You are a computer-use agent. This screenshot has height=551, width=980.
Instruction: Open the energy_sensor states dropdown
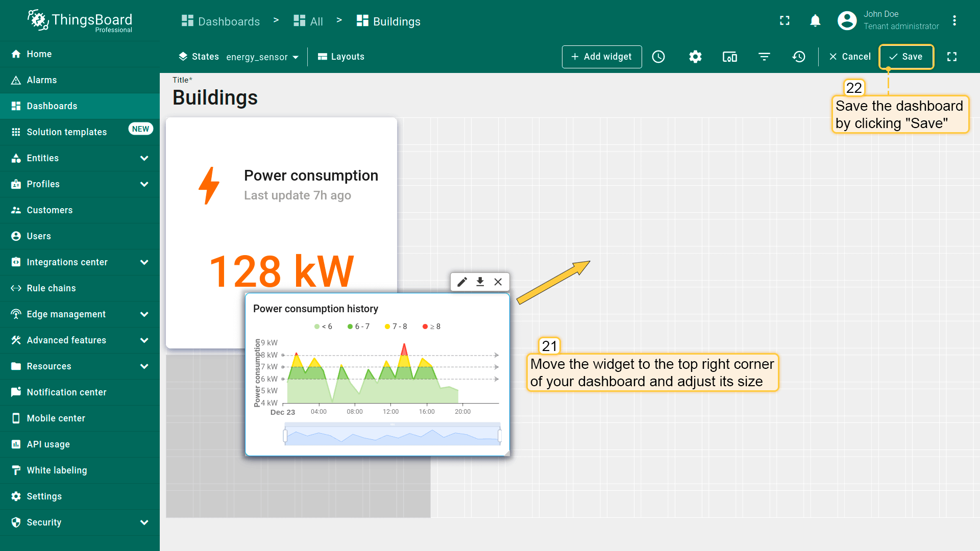(x=262, y=57)
